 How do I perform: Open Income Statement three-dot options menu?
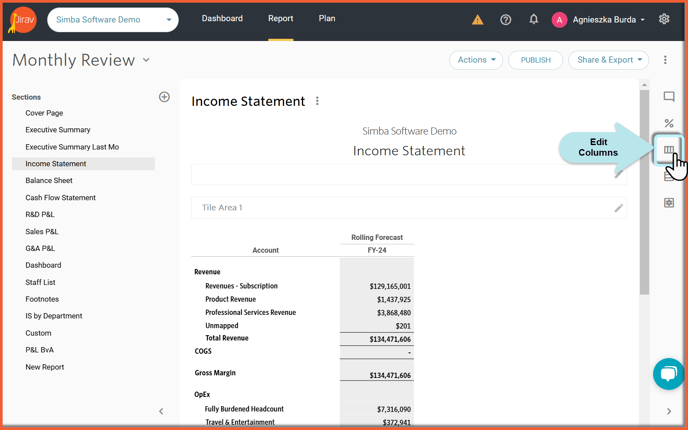[x=317, y=101]
